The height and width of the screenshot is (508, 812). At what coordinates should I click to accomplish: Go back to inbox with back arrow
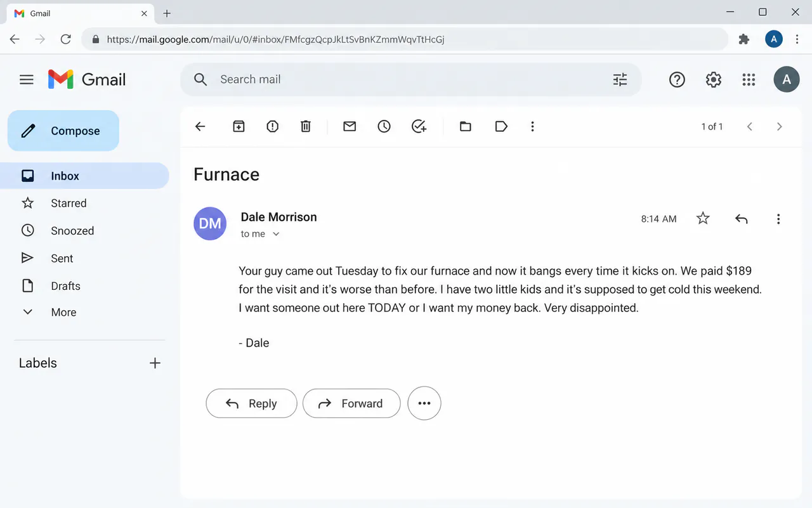tap(200, 126)
